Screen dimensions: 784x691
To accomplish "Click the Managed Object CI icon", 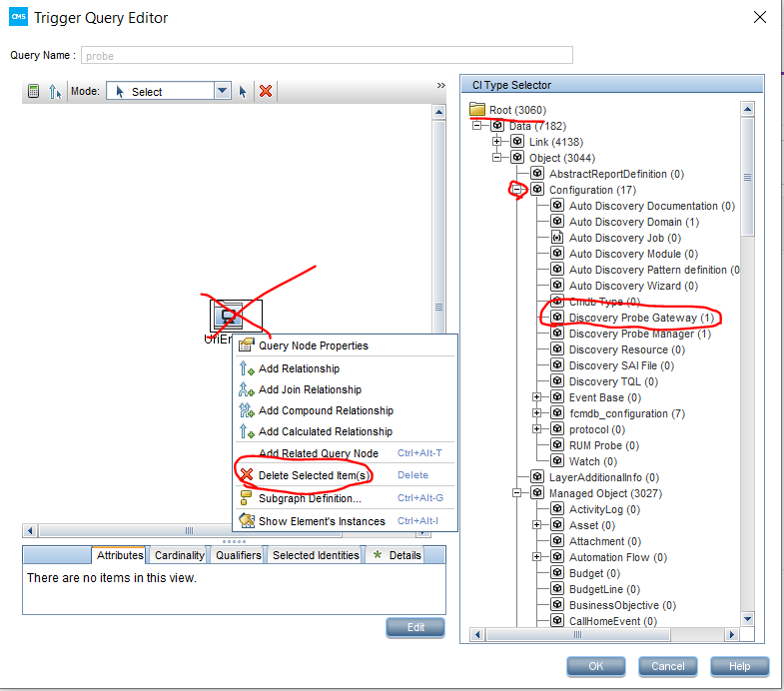I will [x=537, y=493].
